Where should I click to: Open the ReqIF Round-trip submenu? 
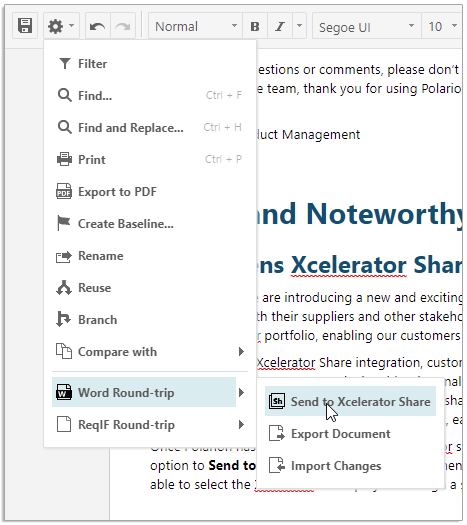150,425
